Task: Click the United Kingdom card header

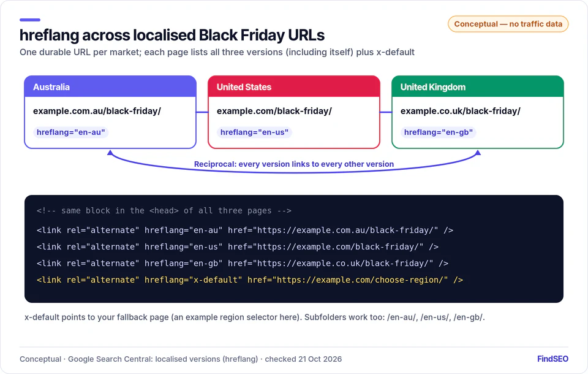Action: point(478,86)
